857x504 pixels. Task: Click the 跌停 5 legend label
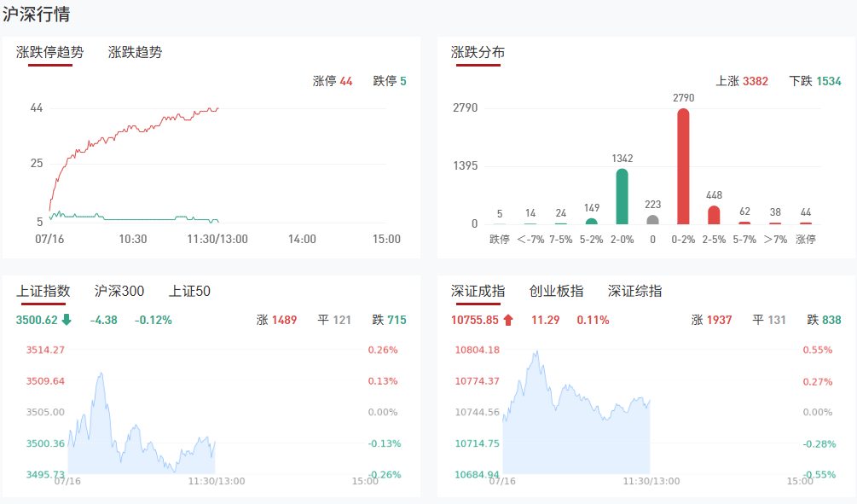[x=390, y=81]
